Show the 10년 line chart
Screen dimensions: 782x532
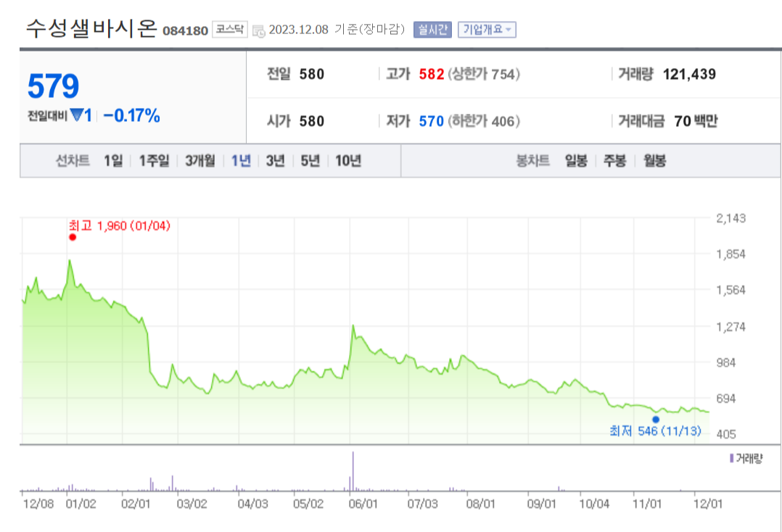pyautogui.click(x=348, y=161)
